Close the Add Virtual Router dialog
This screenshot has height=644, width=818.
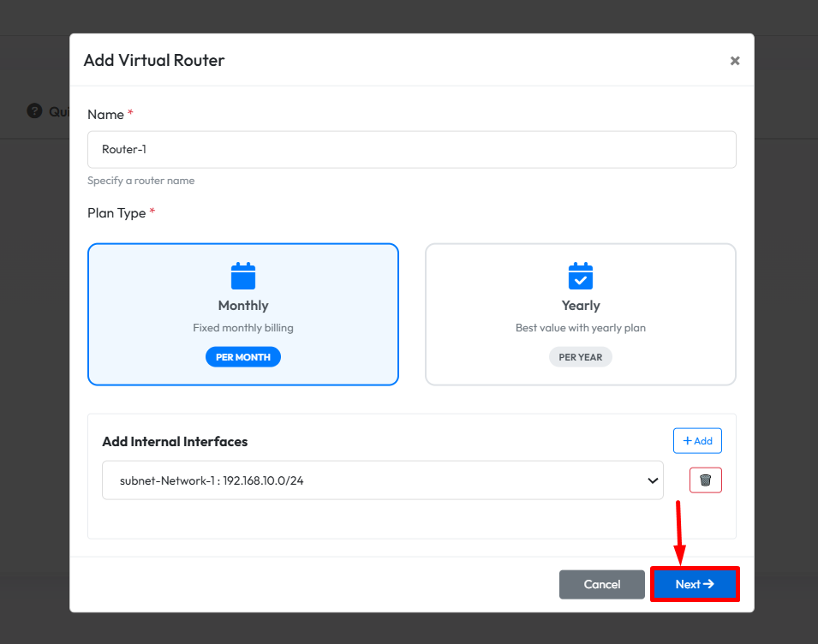[734, 61]
